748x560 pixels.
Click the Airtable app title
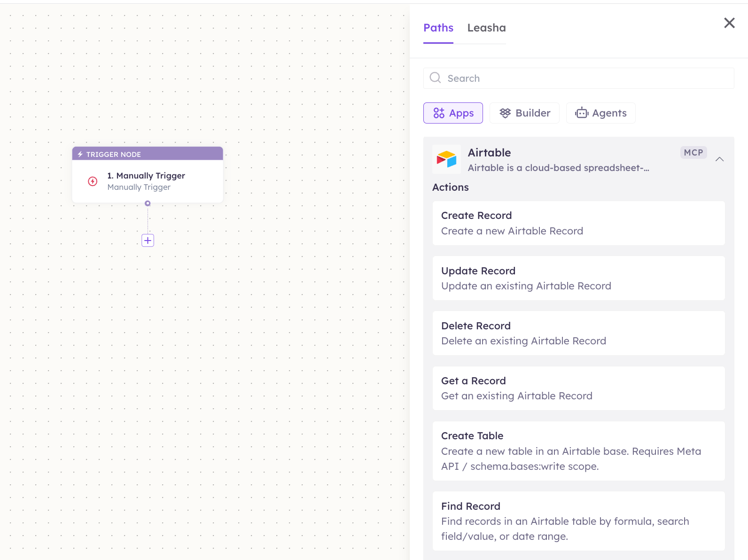489,153
